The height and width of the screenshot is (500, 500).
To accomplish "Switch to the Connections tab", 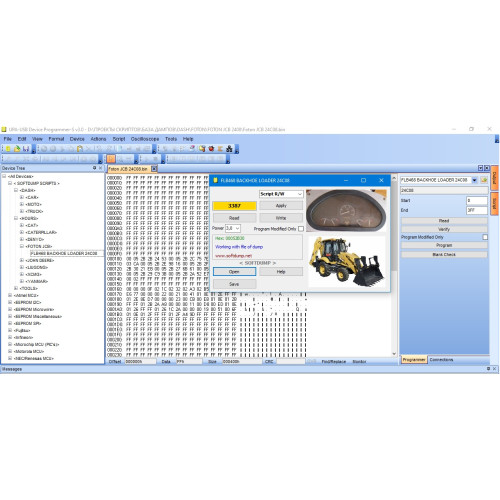I will click(x=441, y=360).
